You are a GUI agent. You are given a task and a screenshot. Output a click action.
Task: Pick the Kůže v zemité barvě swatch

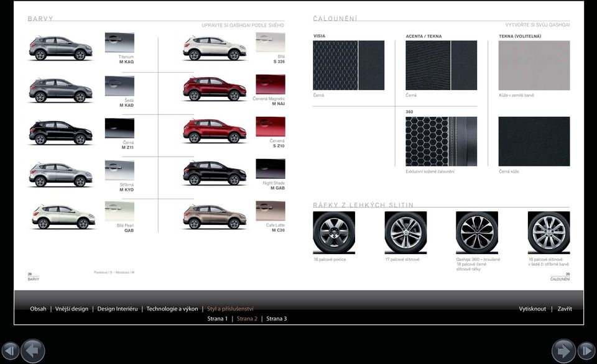534,65
